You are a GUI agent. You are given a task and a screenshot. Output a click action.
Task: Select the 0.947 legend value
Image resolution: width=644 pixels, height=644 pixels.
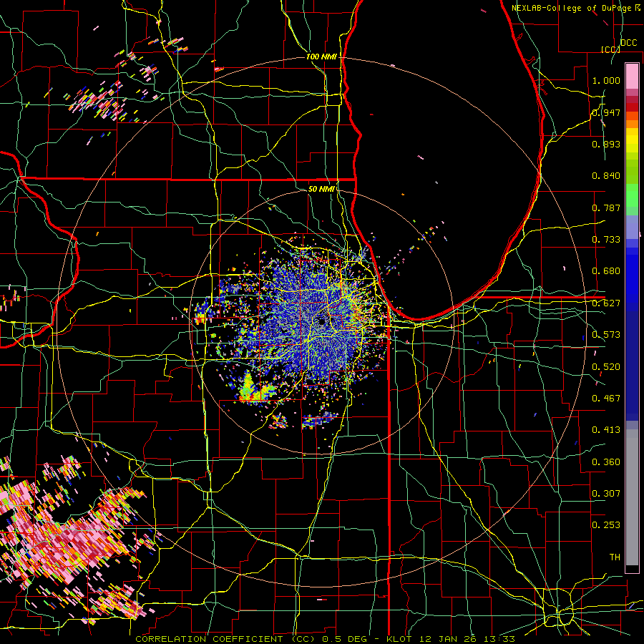coord(606,112)
